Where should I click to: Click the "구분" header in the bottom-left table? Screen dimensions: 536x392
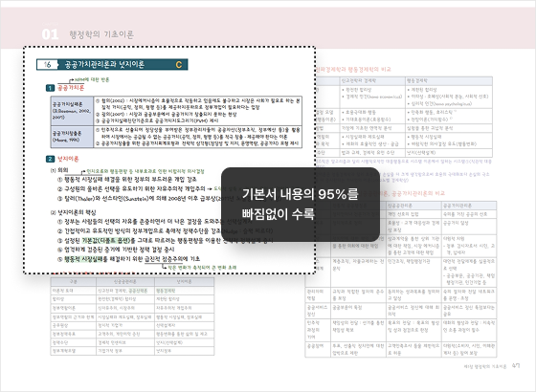click(x=74, y=282)
